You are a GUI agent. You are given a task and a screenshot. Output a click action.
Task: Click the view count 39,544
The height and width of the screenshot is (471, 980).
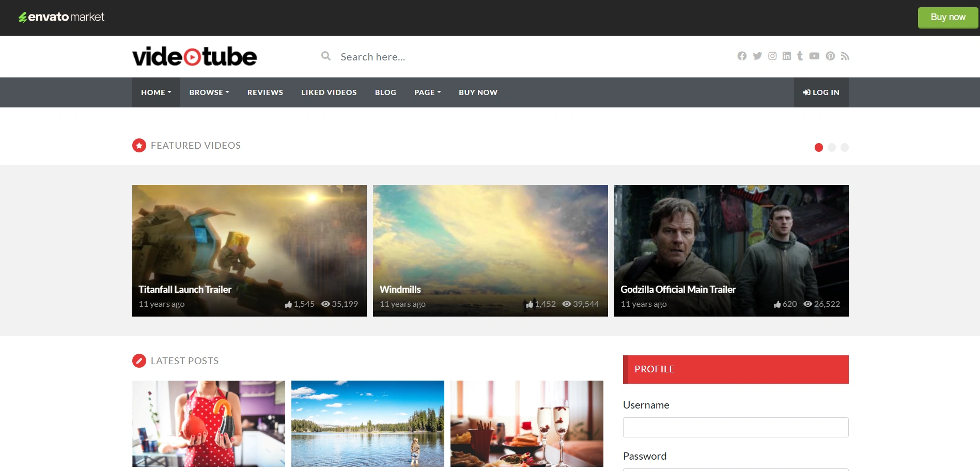(x=586, y=304)
